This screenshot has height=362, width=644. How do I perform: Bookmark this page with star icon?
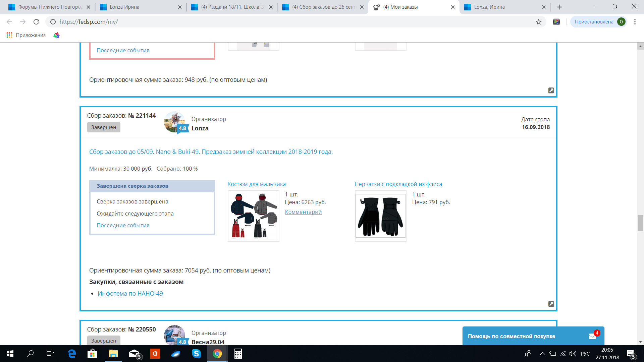[539, 22]
